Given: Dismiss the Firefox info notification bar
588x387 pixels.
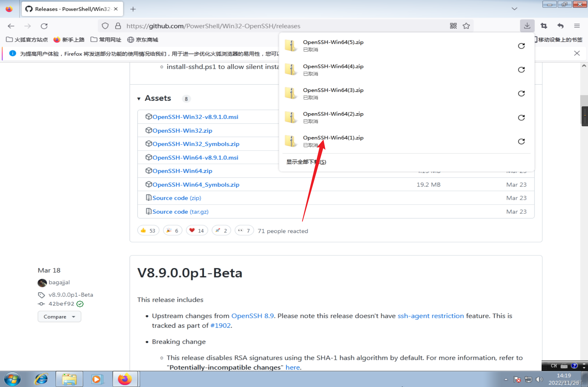Looking at the screenshot, I should [577, 53].
